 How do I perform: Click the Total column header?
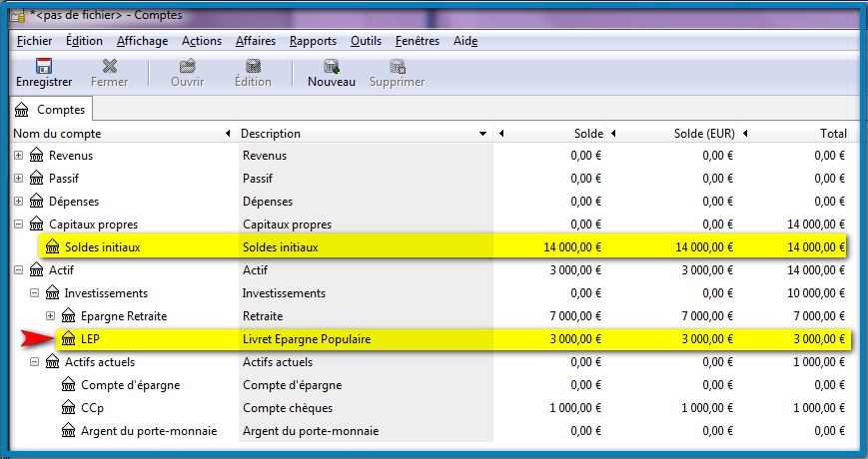[832, 134]
